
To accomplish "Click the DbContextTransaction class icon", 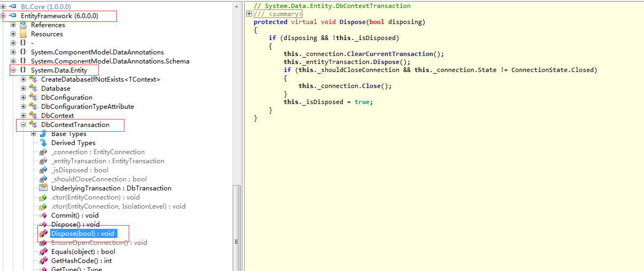I will coord(33,125).
